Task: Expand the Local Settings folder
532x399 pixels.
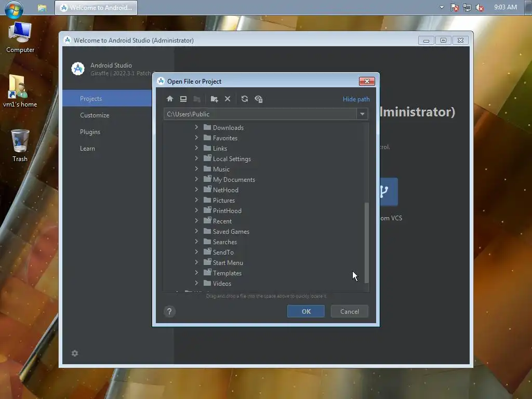Action: pyautogui.click(x=196, y=158)
